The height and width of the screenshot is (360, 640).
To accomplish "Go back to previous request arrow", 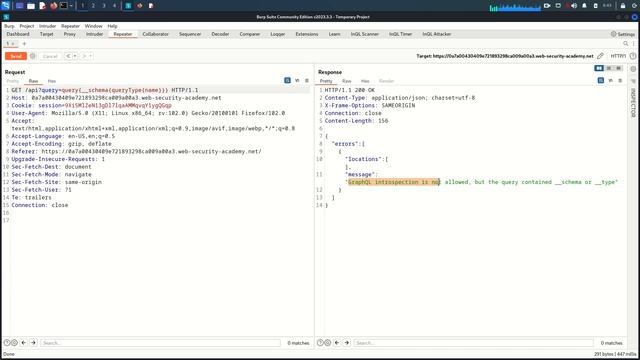I will [68, 56].
